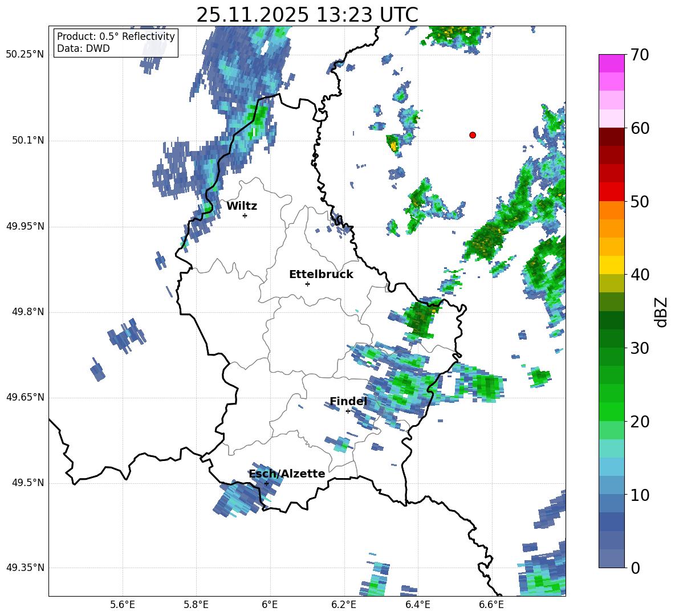Image resolution: width=675 pixels, height=616 pixels.
Task: Click the magenta swatch at top of colorbar
Action: 611,64
